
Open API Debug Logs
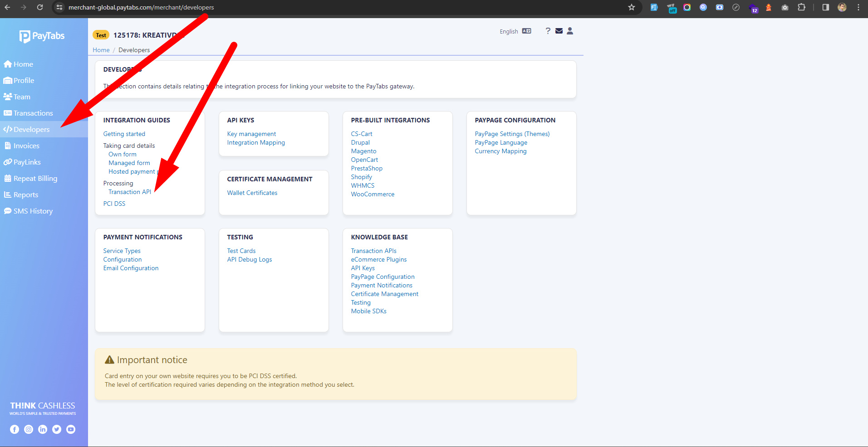tap(250, 259)
